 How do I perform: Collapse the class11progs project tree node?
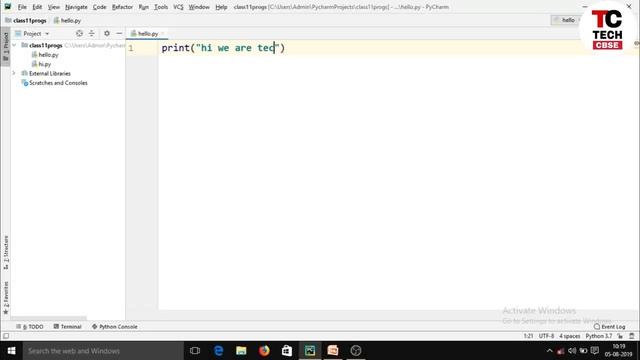14,45
